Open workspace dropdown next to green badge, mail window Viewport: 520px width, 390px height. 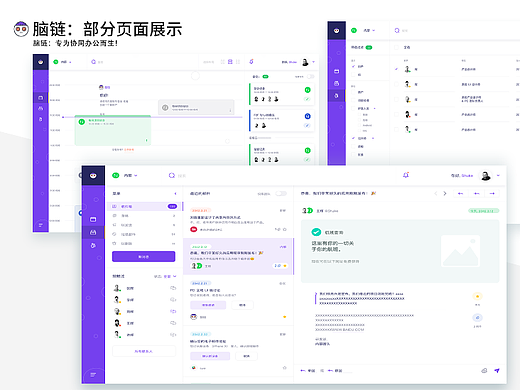click(x=130, y=175)
